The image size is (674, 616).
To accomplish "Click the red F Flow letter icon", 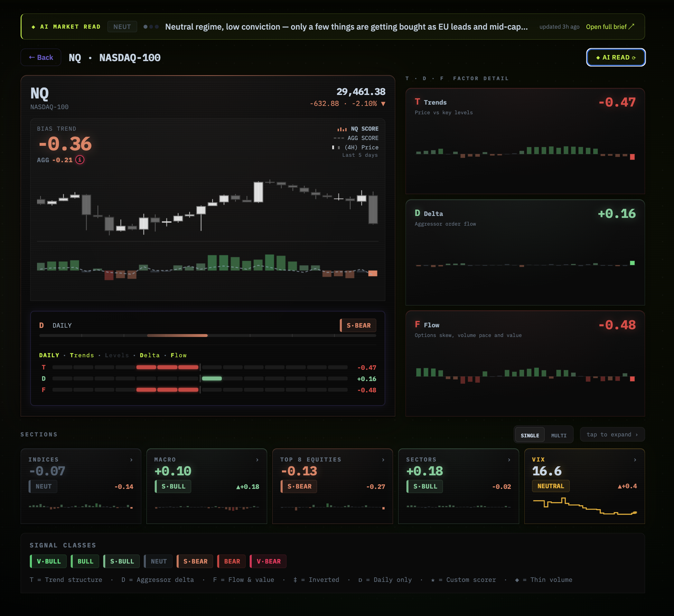I will [417, 324].
